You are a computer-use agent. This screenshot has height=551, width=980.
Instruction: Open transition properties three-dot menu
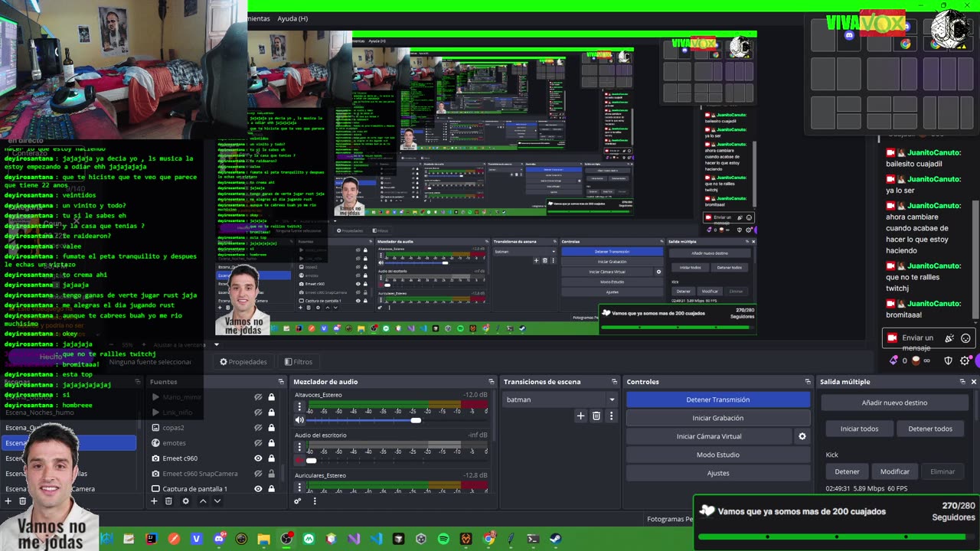point(611,416)
